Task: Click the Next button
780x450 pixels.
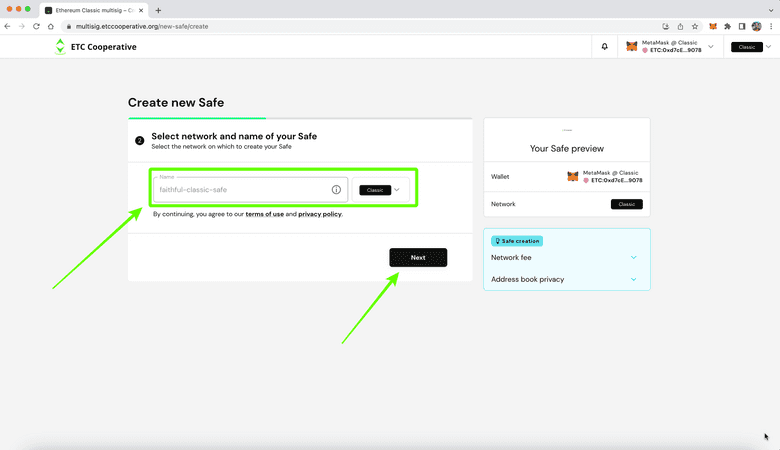Action: [x=418, y=257]
